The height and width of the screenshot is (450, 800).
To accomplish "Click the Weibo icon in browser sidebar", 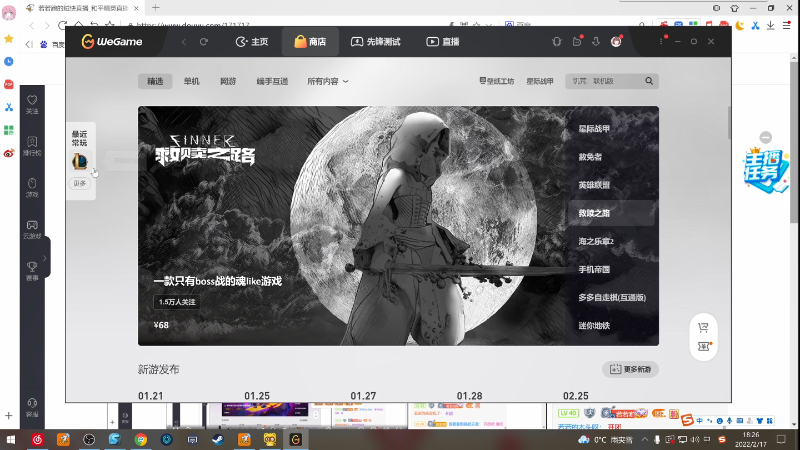I will click(9, 153).
